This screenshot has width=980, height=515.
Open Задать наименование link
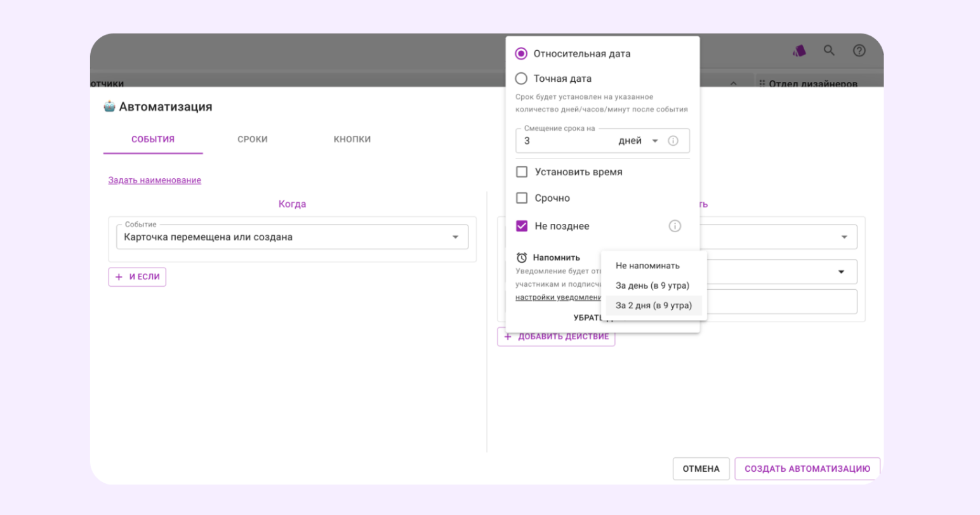point(155,180)
